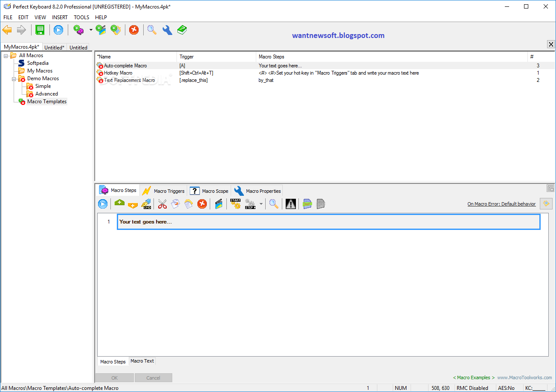Image resolution: width=556 pixels, height=392 pixels.
Task: Click the START macro debugging icon
Action: [x=235, y=204]
